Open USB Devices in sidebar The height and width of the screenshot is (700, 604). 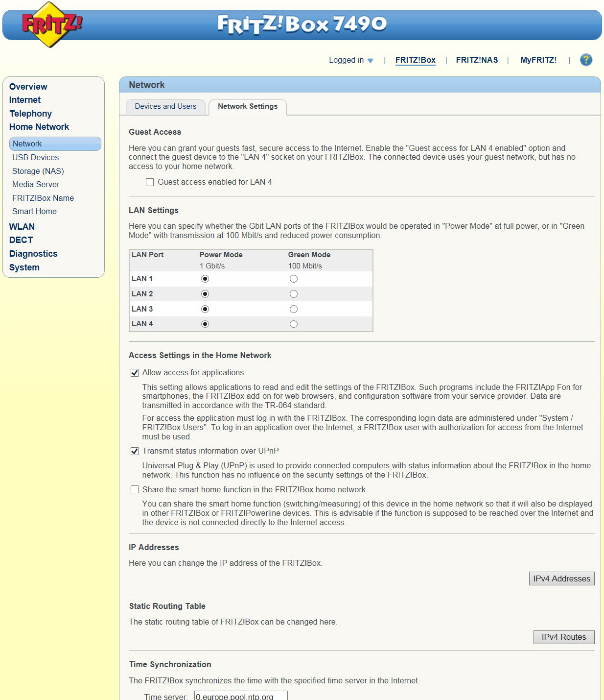pyautogui.click(x=36, y=157)
